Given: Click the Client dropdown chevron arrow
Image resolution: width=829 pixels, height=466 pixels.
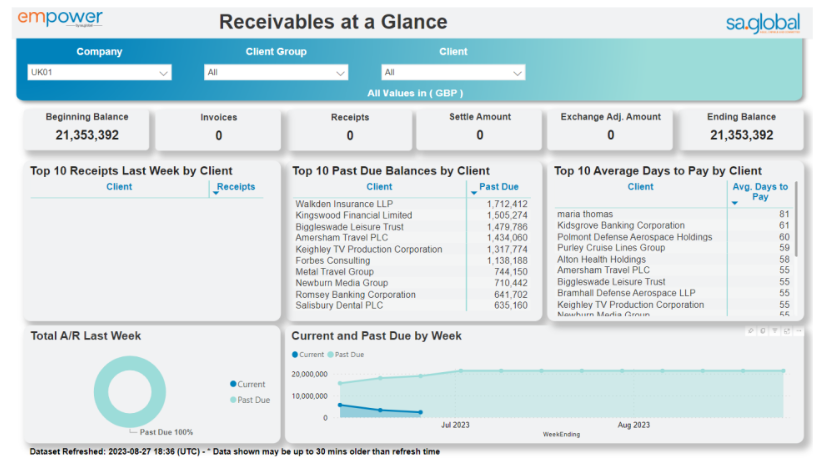Looking at the screenshot, I should coord(517,74).
